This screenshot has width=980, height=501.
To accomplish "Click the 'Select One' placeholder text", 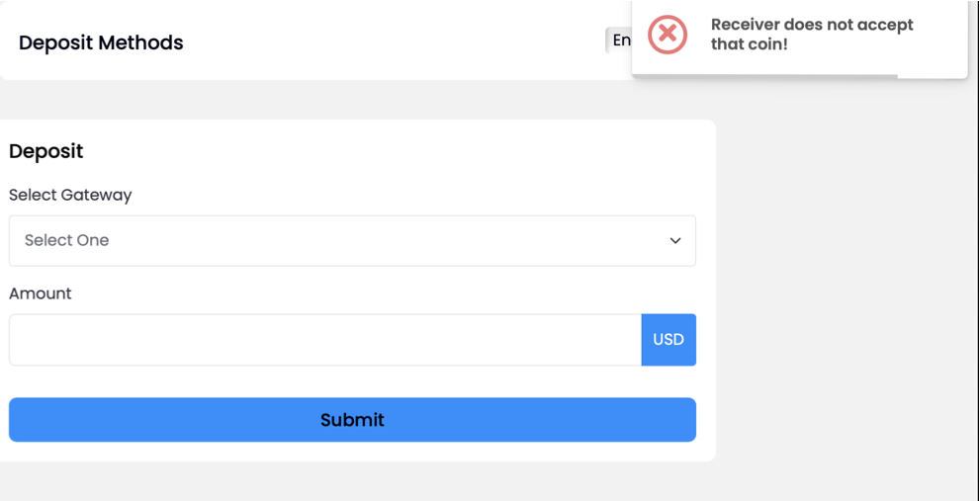I will tap(67, 240).
